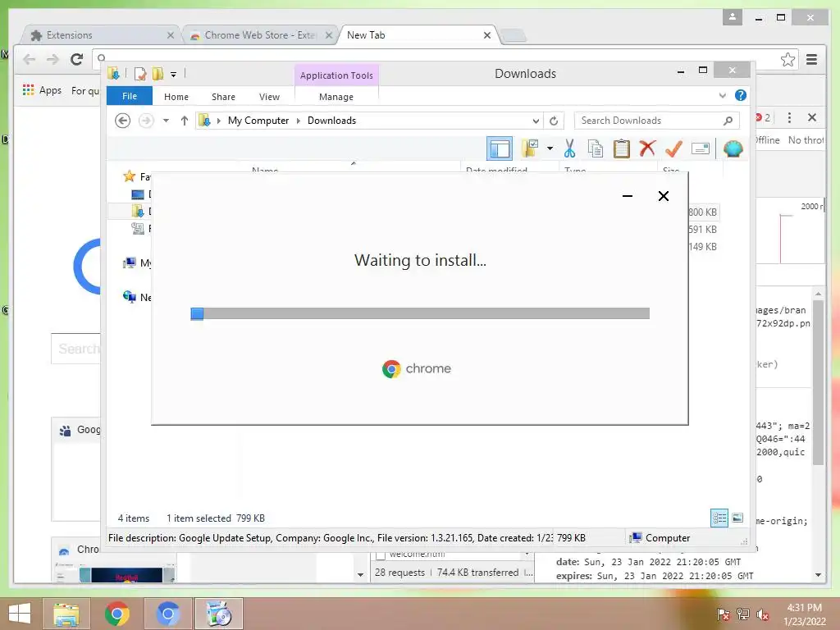Click the Explorer Forward arrow button
840x630 pixels.
point(146,121)
